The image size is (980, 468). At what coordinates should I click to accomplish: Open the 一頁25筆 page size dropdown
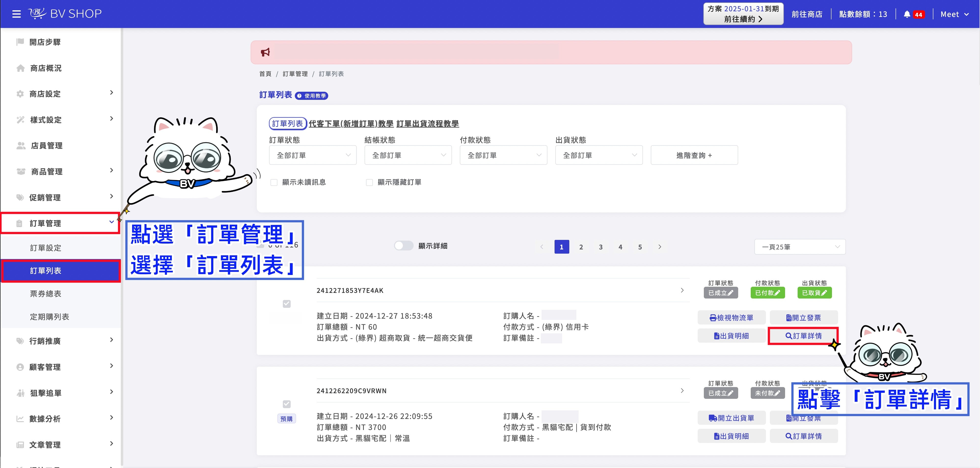[800, 247]
